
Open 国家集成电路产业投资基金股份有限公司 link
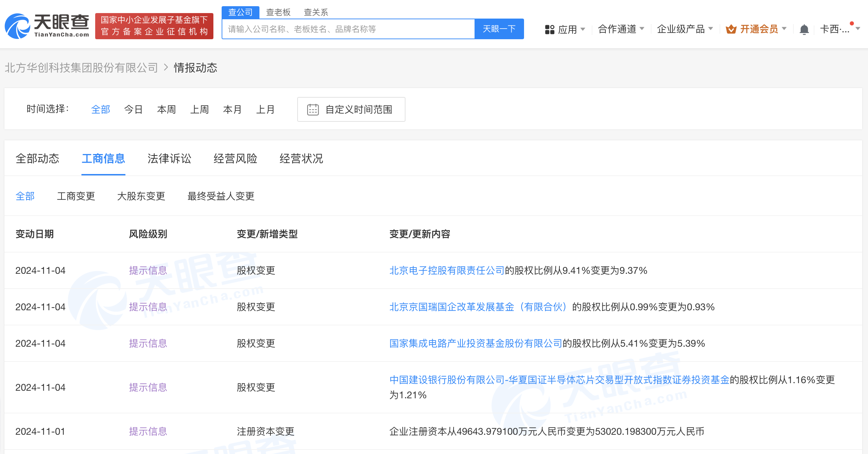pyautogui.click(x=475, y=344)
